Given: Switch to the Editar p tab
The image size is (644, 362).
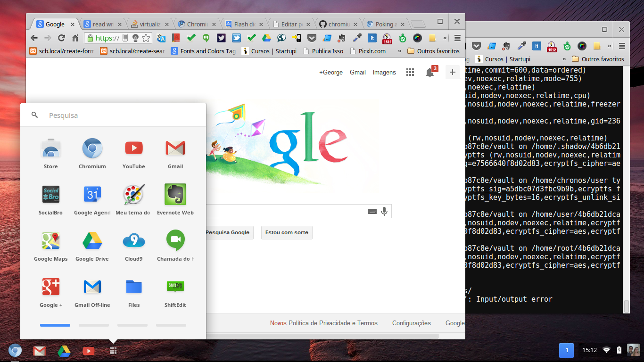Looking at the screenshot, I should (291, 24).
